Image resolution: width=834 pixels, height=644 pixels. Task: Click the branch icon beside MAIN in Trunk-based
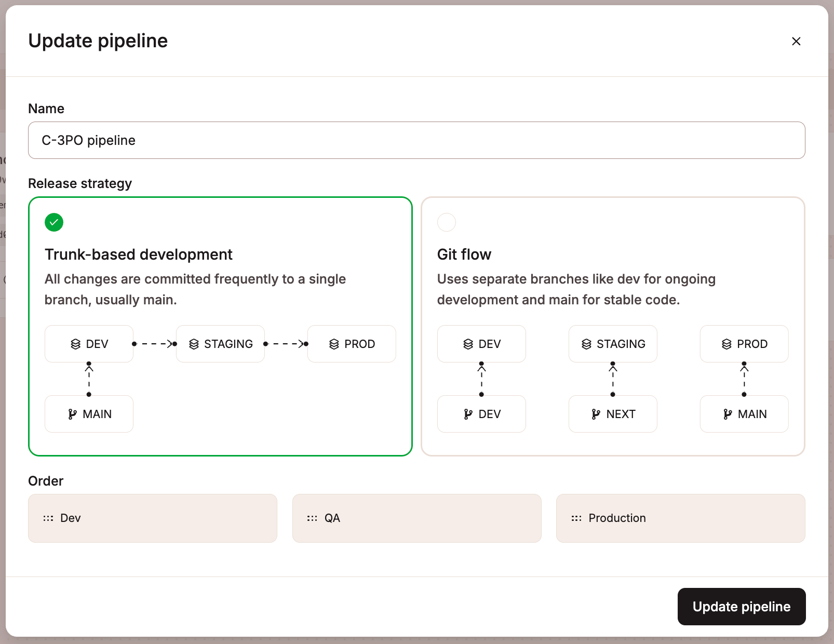tap(72, 414)
